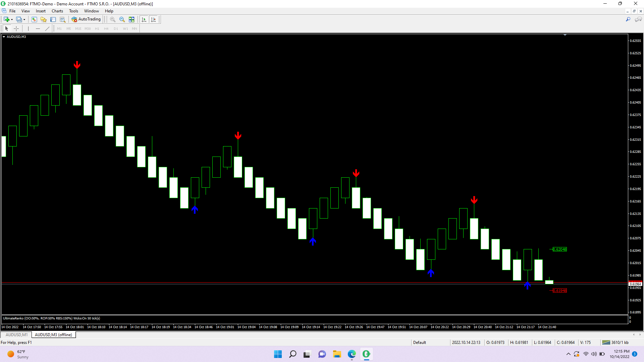Open the Charts menu
Viewport: 644px width, 362px height.
coord(57,11)
